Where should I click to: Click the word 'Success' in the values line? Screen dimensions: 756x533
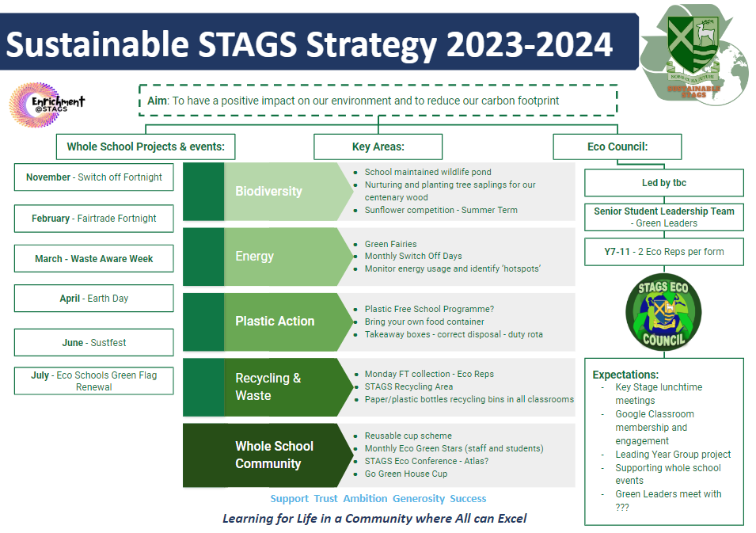tap(468, 498)
